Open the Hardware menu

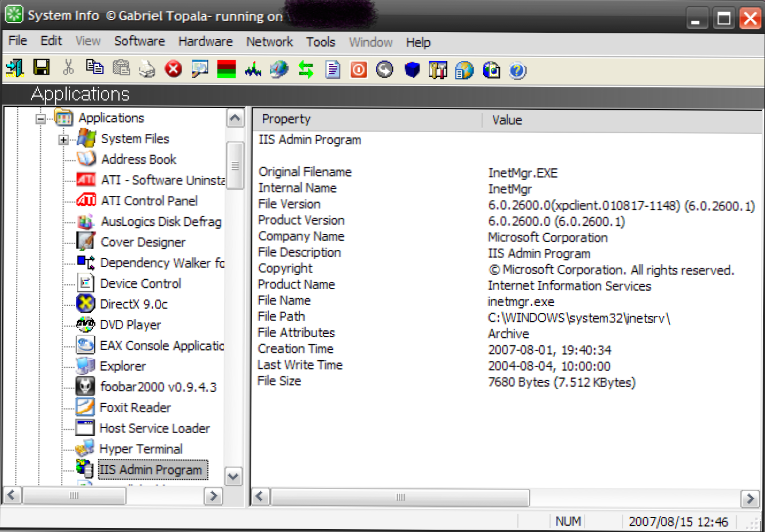pyautogui.click(x=205, y=42)
